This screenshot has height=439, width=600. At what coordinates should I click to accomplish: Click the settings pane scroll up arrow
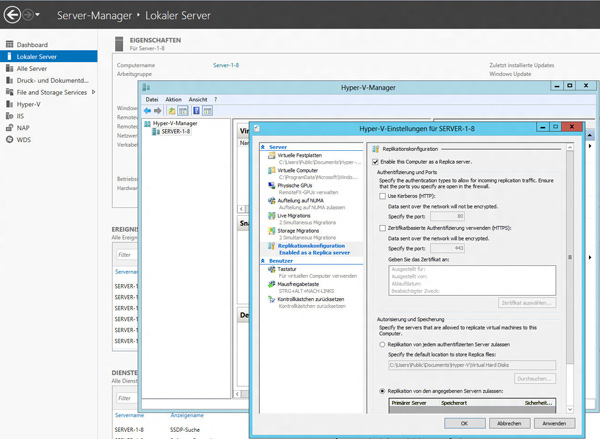pos(570,147)
